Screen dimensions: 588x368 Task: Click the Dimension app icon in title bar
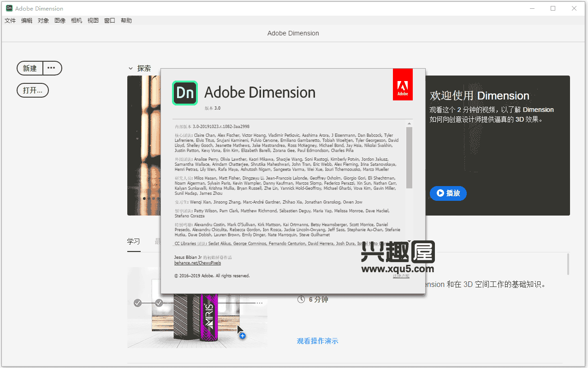click(8, 8)
